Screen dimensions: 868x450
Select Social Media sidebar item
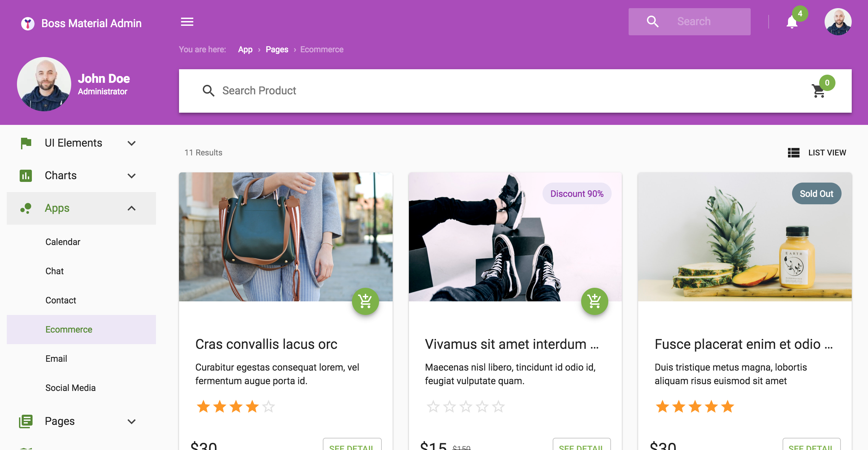[71, 388]
